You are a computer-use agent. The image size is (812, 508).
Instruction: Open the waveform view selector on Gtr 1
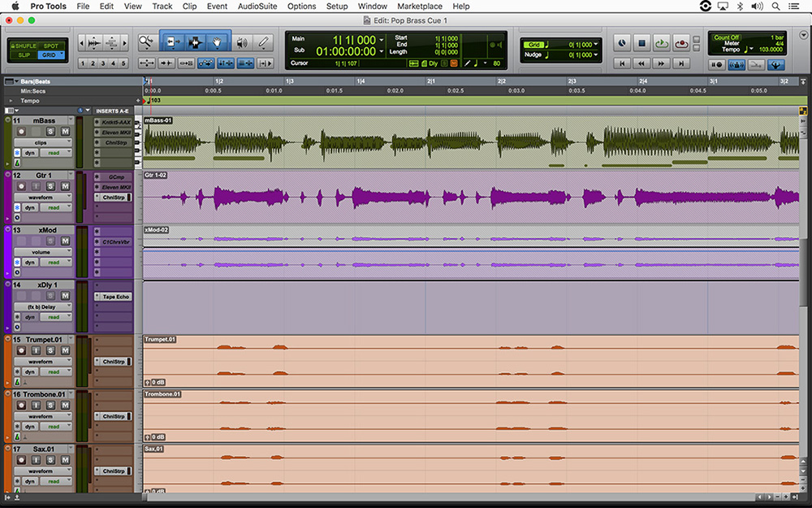(x=42, y=197)
